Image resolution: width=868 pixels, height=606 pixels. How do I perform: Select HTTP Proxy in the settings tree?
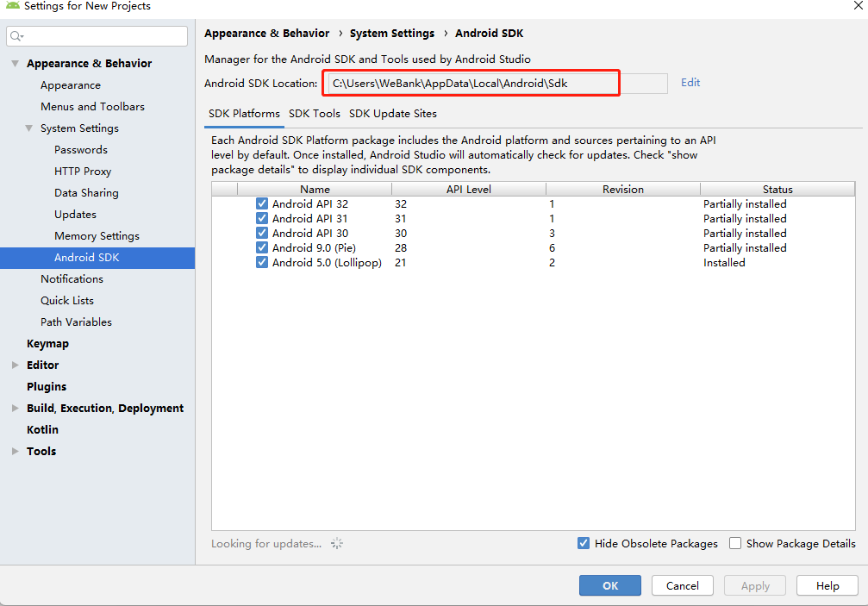pyautogui.click(x=83, y=172)
